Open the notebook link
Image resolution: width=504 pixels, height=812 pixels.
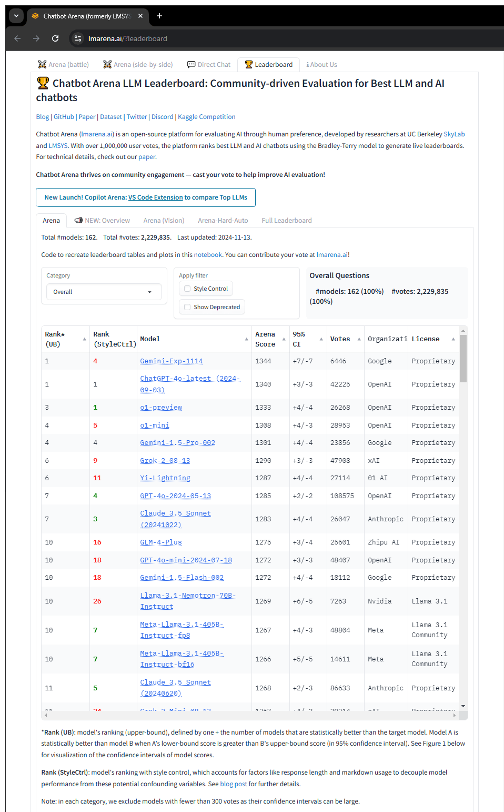208,254
